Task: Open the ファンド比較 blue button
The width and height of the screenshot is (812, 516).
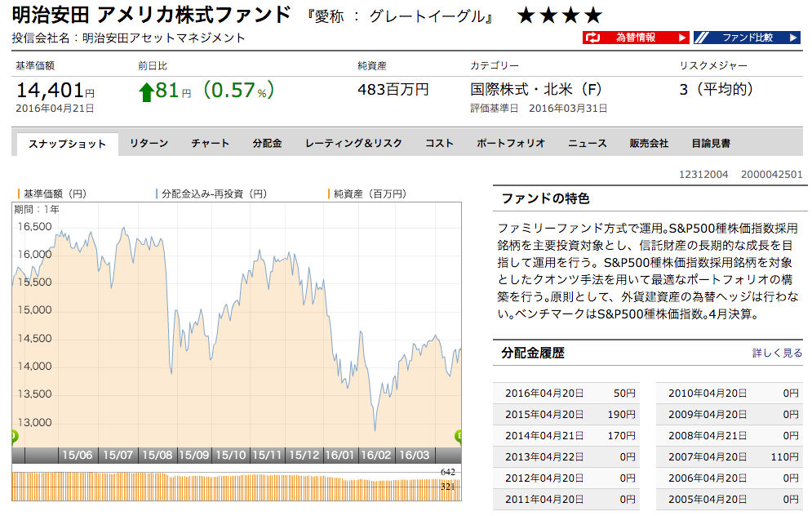Action: coord(747,38)
